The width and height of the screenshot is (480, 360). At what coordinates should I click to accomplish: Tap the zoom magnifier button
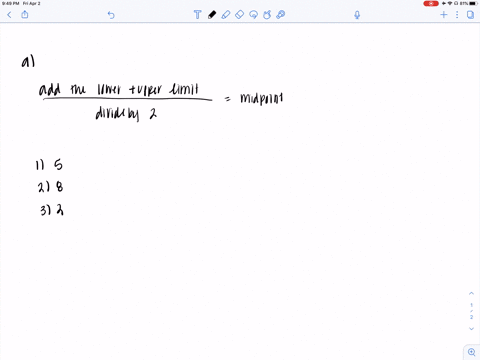472,352
